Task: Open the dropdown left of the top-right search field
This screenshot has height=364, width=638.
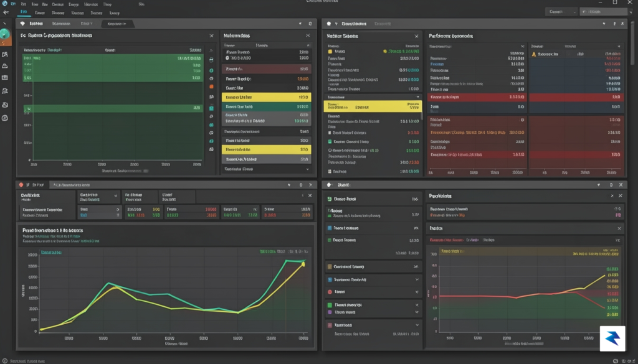Action: [x=561, y=12]
